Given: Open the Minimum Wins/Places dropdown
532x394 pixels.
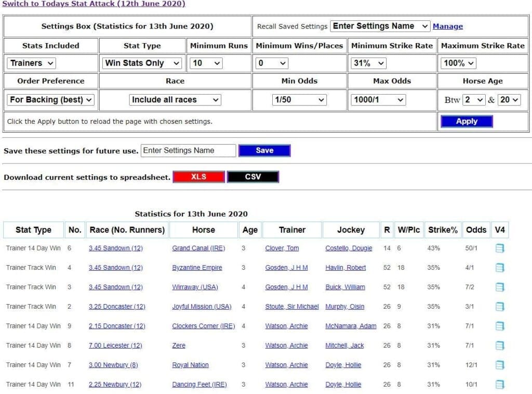Looking at the screenshot, I should pos(272,63).
